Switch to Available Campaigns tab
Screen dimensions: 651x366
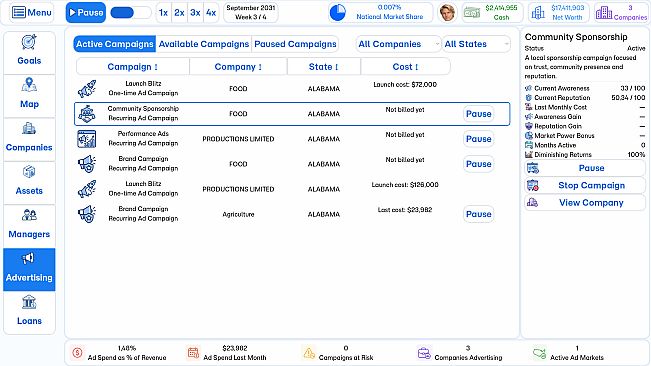click(x=203, y=44)
